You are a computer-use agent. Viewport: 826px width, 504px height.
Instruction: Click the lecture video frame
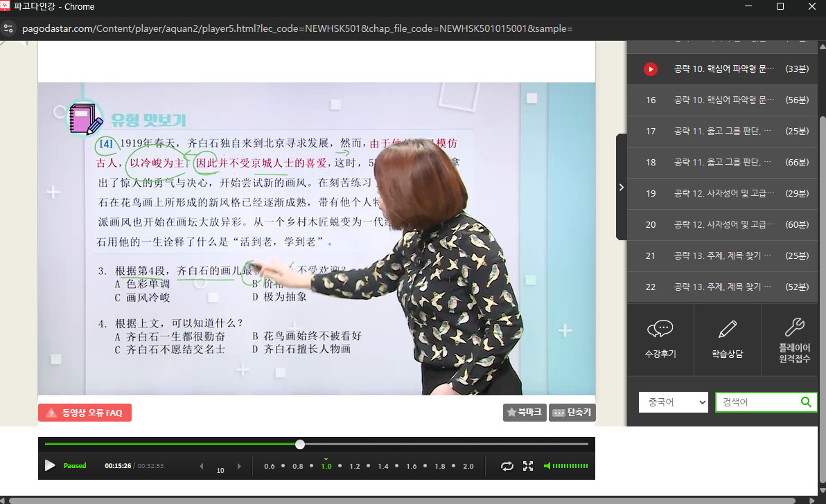(317, 238)
